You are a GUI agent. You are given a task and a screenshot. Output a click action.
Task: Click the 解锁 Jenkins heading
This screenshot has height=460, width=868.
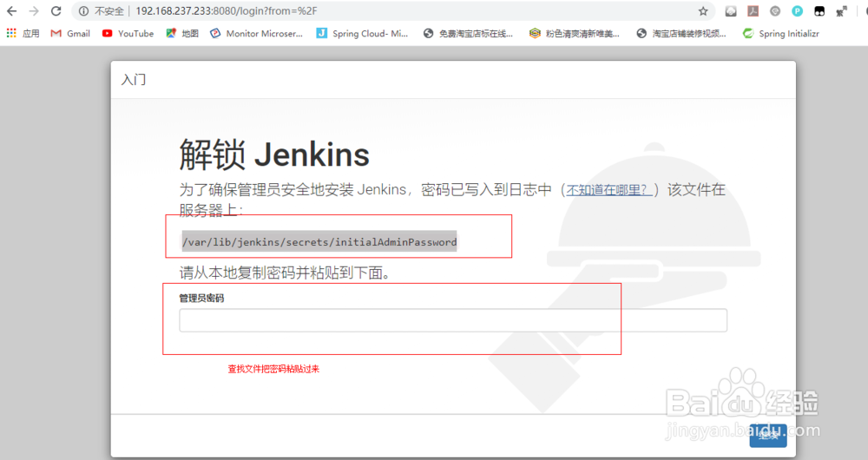pos(274,154)
